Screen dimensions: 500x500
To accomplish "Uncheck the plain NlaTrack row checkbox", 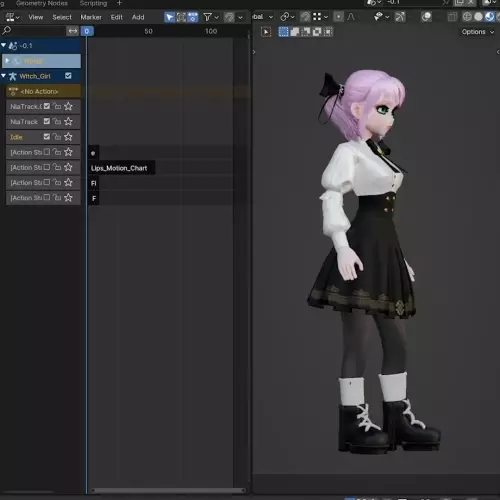I will tap(47, 121).
